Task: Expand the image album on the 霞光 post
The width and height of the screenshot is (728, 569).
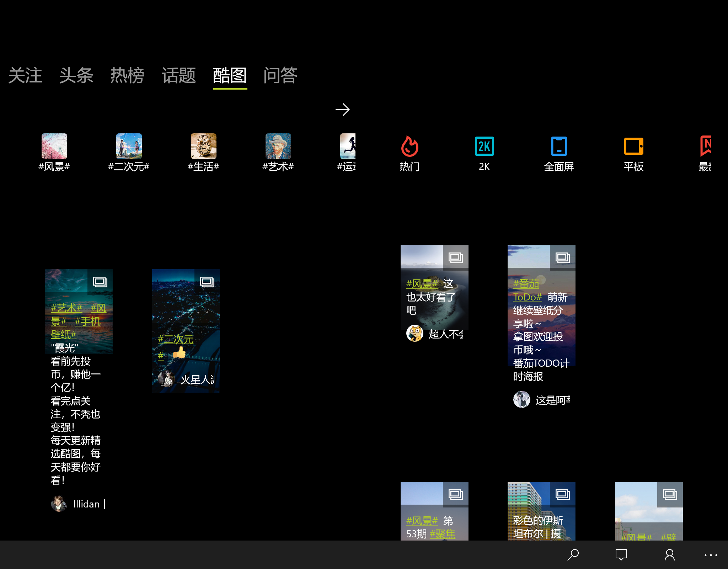Action: tap(100, 282)
